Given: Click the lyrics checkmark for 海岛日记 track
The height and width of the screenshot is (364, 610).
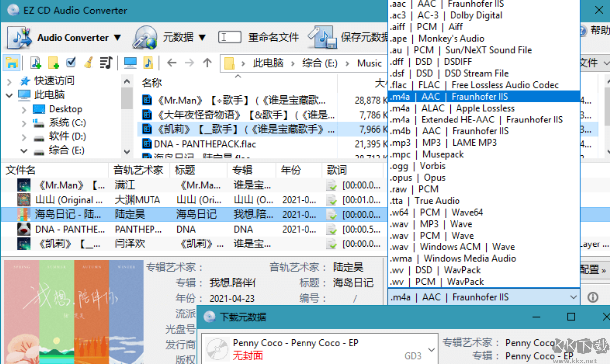Looking at the screenshot, I should click(331, 215).
